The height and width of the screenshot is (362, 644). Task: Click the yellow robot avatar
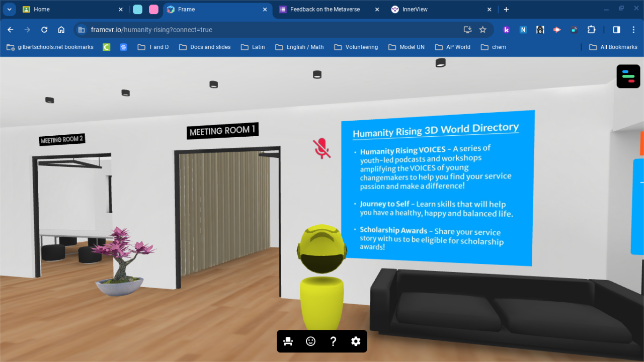pos(321,278)
